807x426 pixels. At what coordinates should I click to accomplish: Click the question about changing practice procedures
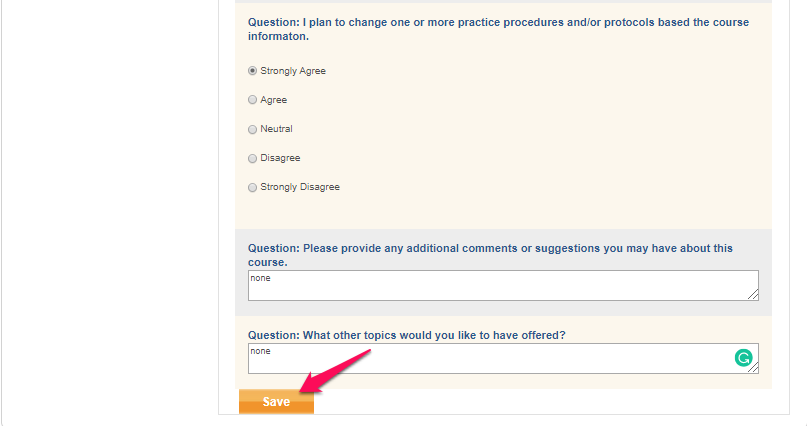point(498,29)
